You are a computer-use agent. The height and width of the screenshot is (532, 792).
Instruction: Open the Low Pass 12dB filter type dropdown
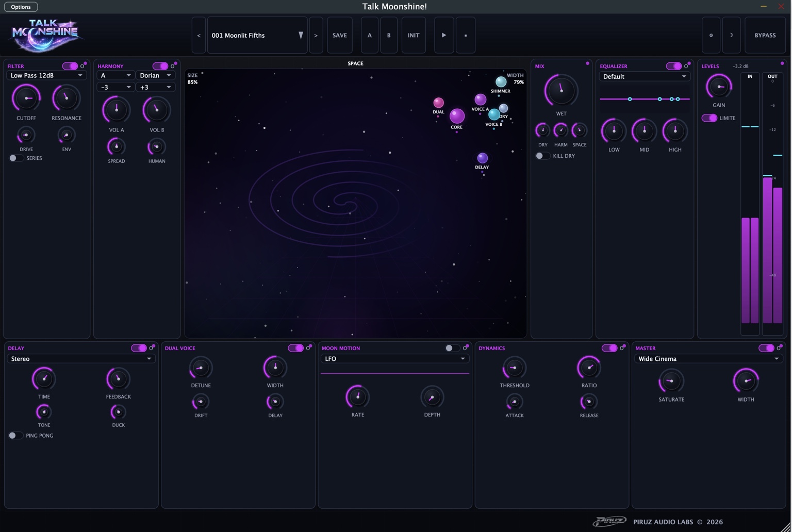[x=46, y=75]
